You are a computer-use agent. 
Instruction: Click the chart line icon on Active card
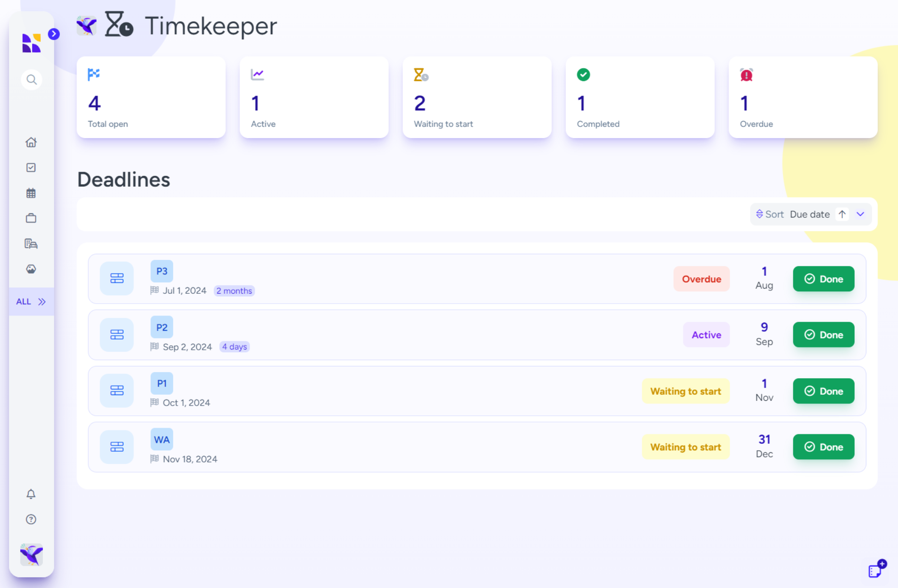click(x=257, y=75)
